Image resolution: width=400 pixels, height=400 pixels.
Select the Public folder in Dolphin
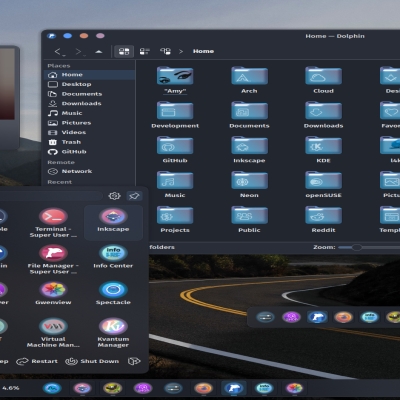pyautogui.click(x=249, y=219)
